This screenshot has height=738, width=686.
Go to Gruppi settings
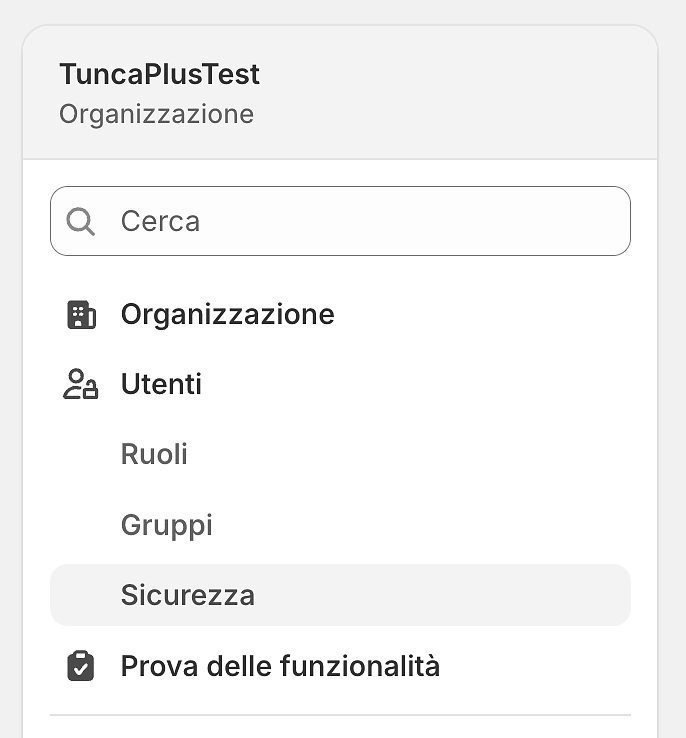click(166, 525)
